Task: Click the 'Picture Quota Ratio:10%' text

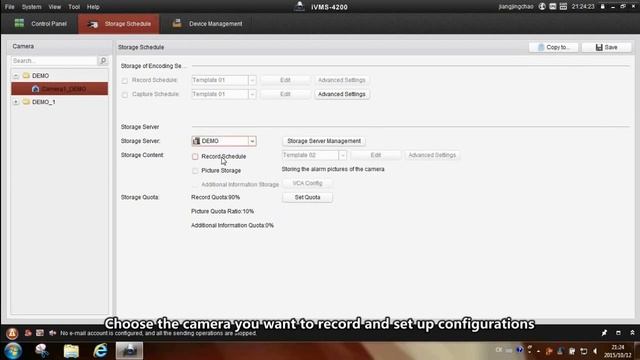Action: (x=222, y=211)
